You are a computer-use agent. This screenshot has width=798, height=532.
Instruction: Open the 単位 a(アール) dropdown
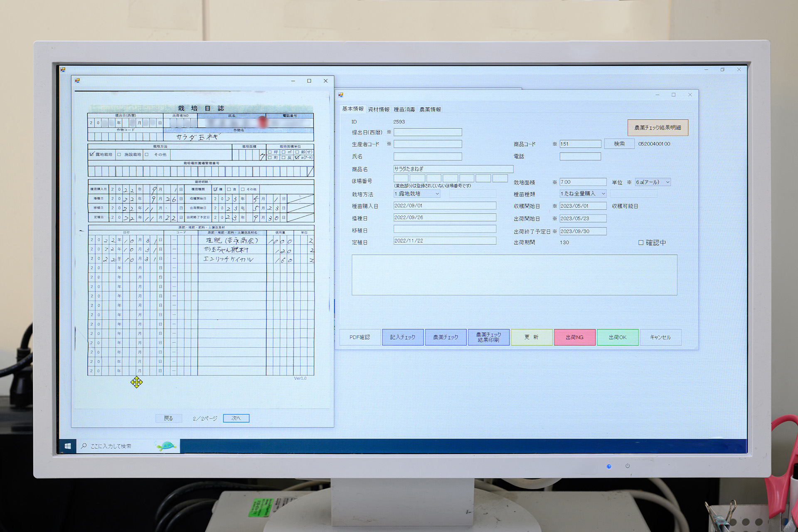pos(653,182)
